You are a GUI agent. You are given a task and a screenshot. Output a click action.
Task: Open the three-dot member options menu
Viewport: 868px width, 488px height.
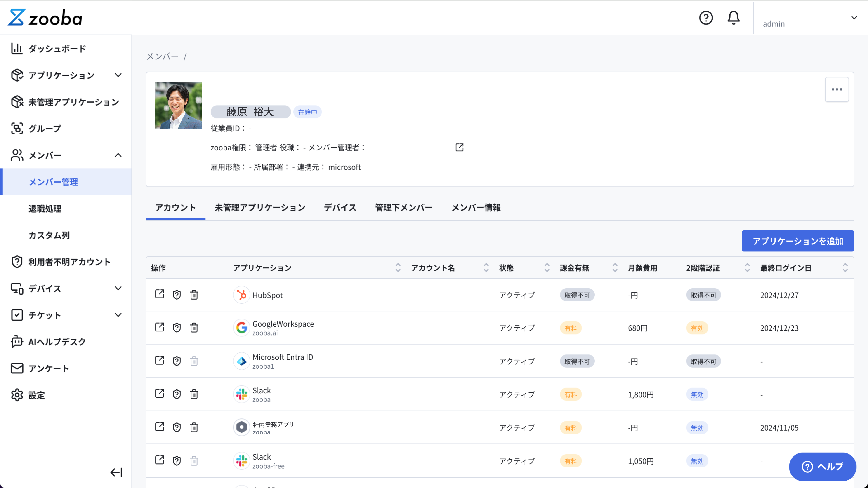(837, 89)
